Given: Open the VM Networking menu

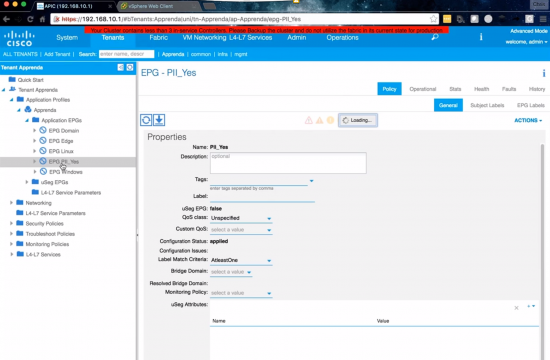Looking at the screenshot, I should 204,37.
